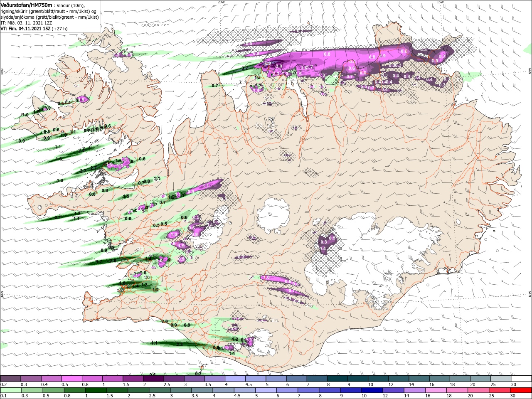This screenshot has height=399, width=532.
Task: Click the 'IT: Mið. 03. 11. 2021 12Z' line
Action: point(26,23)
